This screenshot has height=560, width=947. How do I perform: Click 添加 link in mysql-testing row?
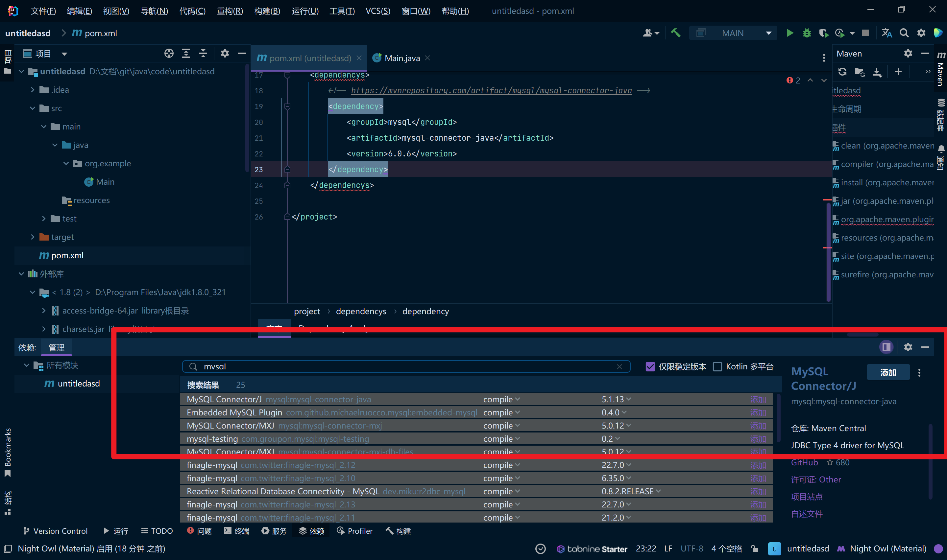tap(758, 439)
